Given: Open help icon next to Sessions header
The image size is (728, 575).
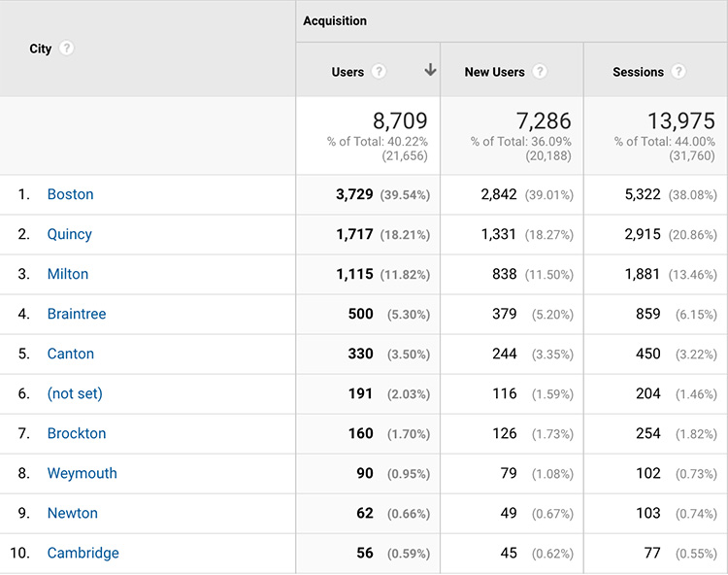Looking at the screenshot, I should click(678, 72).
